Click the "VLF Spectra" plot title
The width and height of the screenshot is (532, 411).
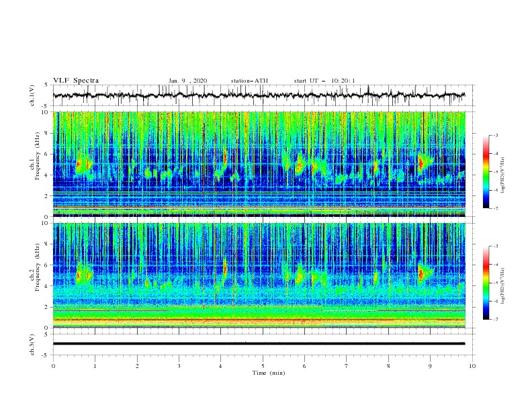click(76, 81)
